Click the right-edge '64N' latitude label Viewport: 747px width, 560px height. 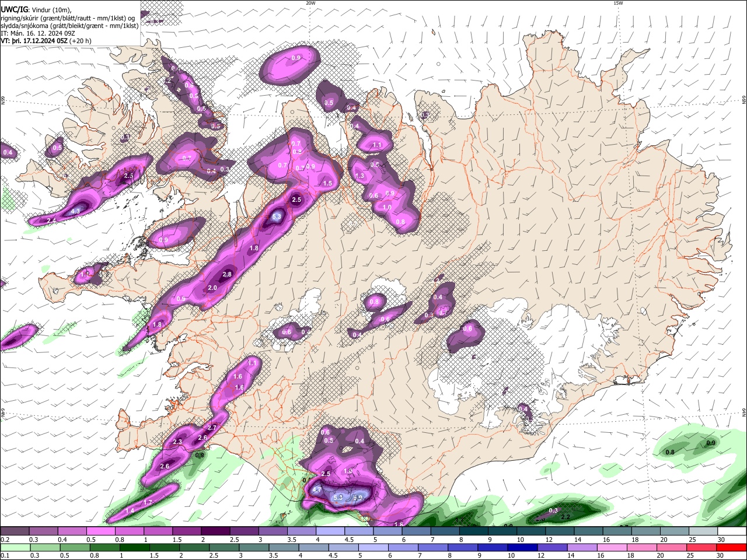[x=744, y=412]
